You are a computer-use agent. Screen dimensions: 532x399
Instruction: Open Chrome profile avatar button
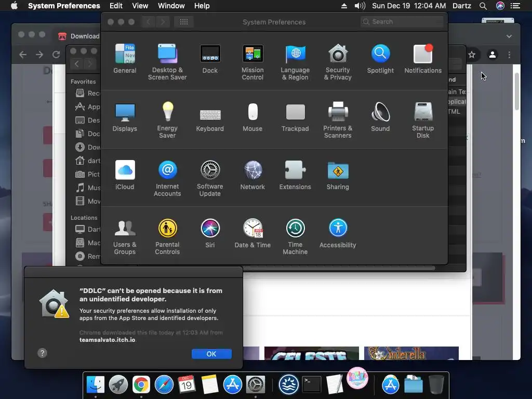[493, 55]
